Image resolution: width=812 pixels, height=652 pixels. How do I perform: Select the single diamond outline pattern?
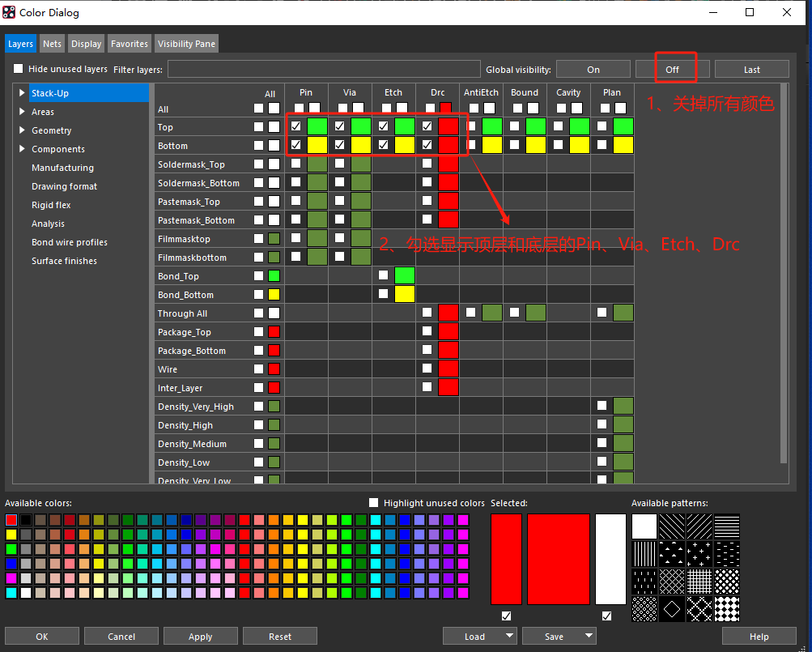(672, 609)
